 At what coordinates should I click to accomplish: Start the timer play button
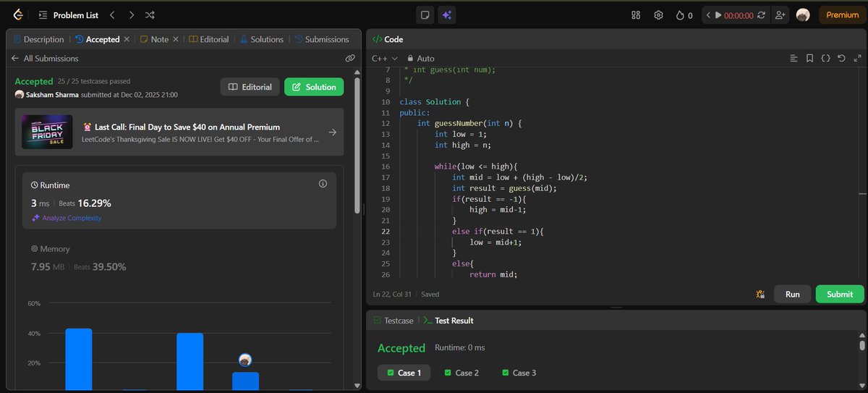[x=718, y=15]
